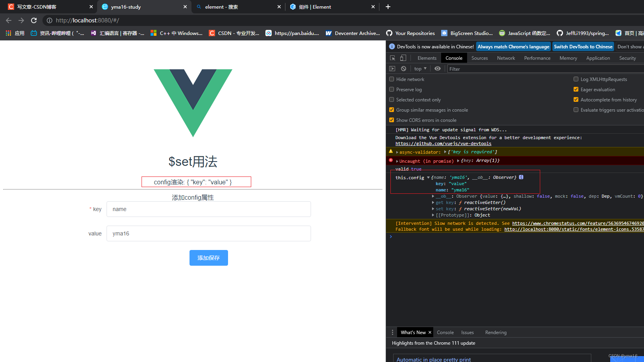This screenshot has height=362, width=644.
Task: Close the 写文章-CSDN博客 tab
Action: point(91,7)
